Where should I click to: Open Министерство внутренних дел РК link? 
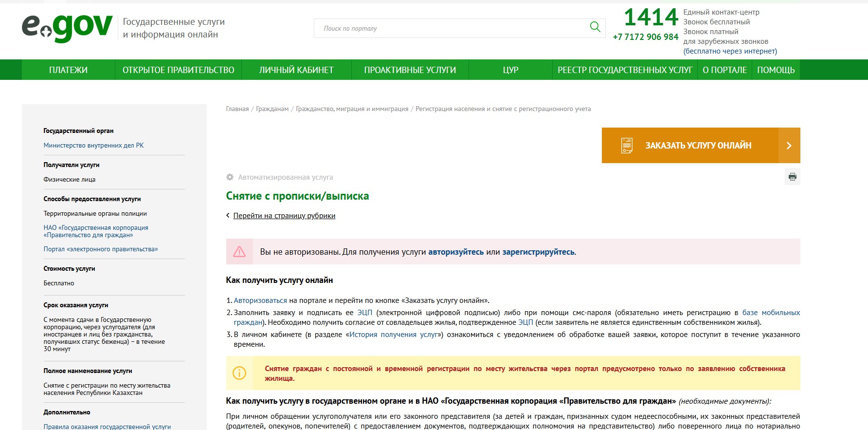93,146
